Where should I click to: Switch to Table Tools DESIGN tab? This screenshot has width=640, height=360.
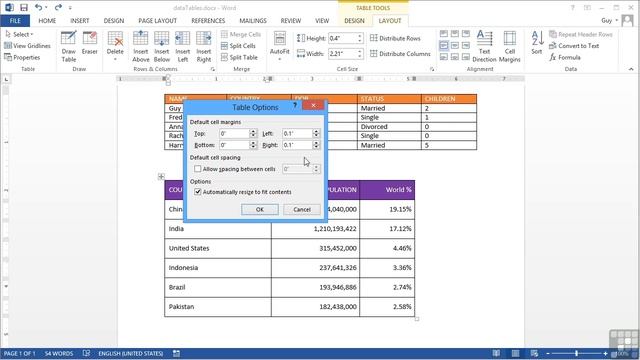click(354, 20)
